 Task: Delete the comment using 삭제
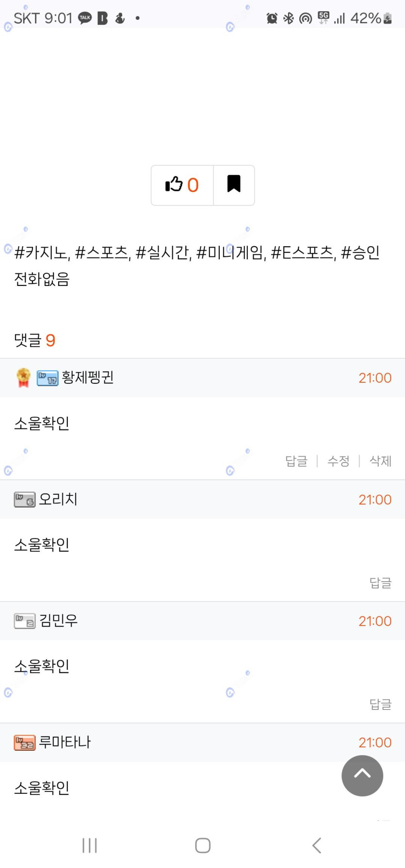(380, 461)
